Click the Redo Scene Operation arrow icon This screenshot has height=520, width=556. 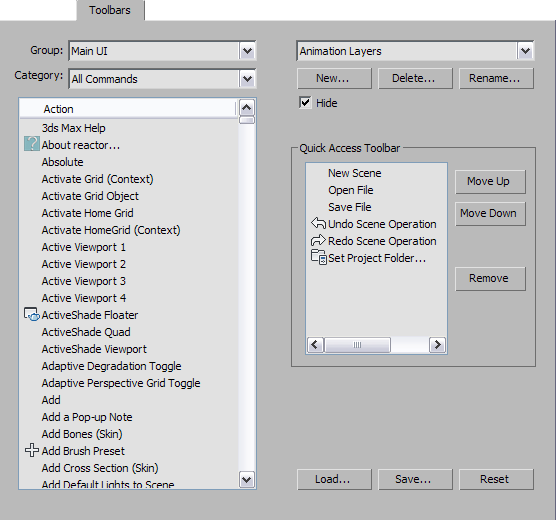click(318, 240)
